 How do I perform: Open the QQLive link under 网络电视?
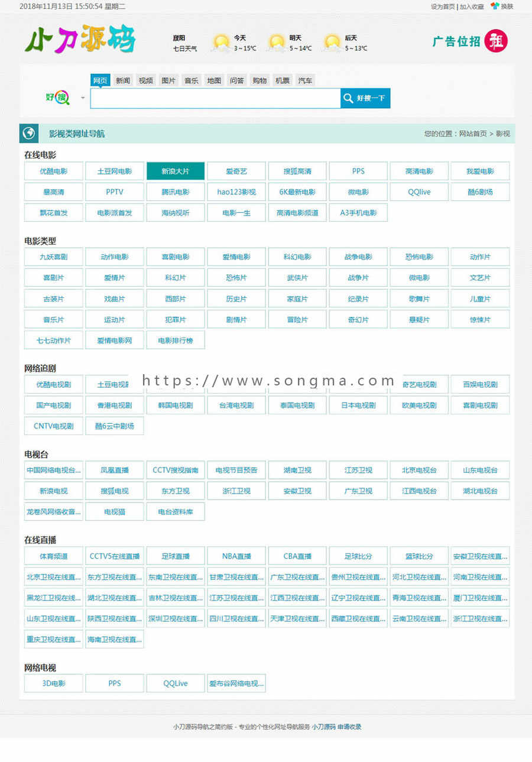[x=176, y=683]
